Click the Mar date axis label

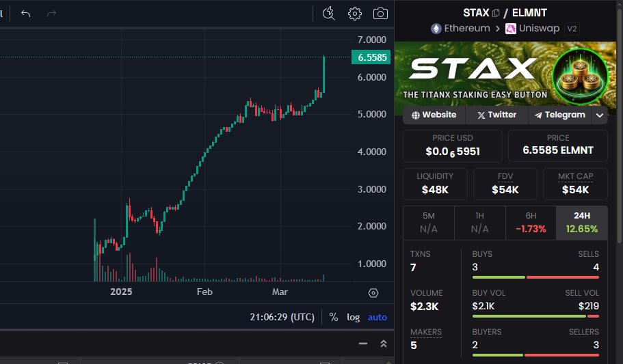click(x=280, y=292)
